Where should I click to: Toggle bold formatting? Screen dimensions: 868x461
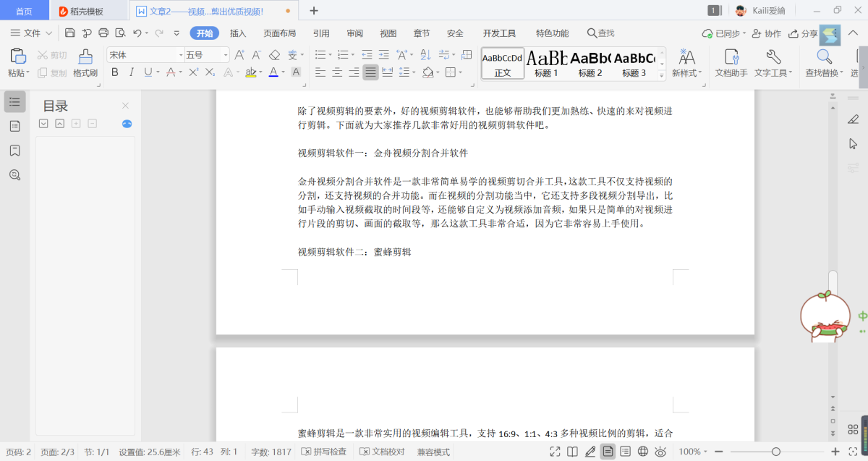pos(114,72)
